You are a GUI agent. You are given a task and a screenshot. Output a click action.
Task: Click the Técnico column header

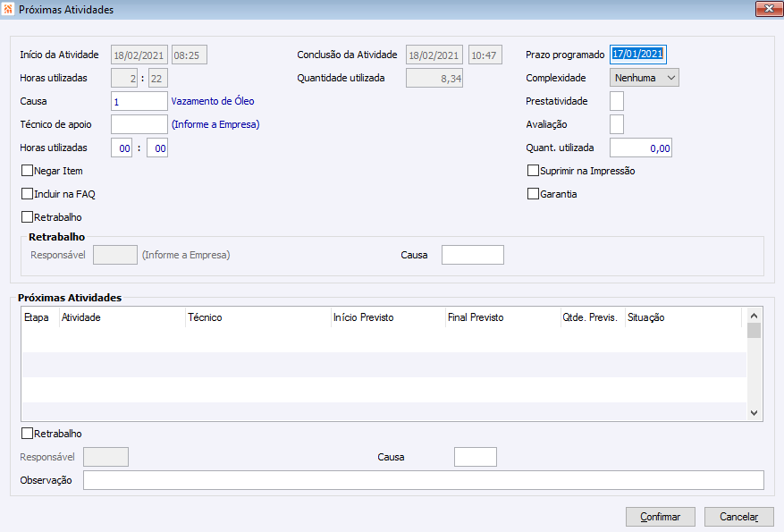pyautogui.click(x=258, y=317)
